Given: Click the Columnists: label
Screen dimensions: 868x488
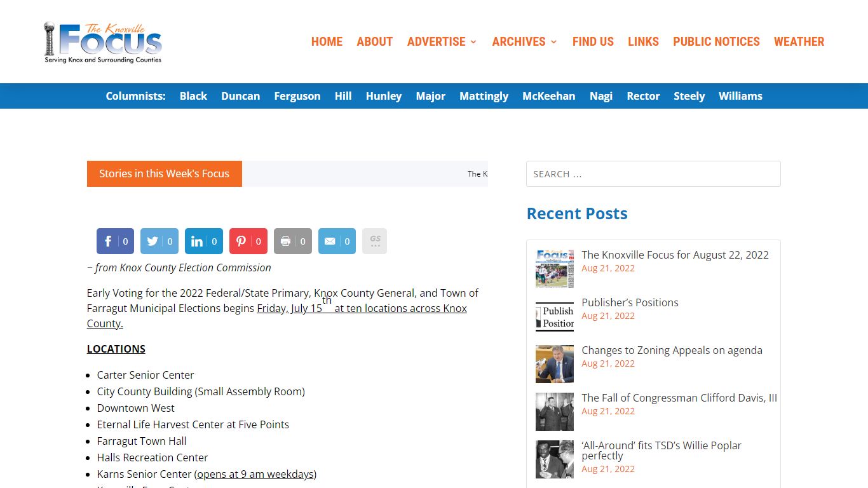Looking at the screenshot, I should (x=135, y=96).
